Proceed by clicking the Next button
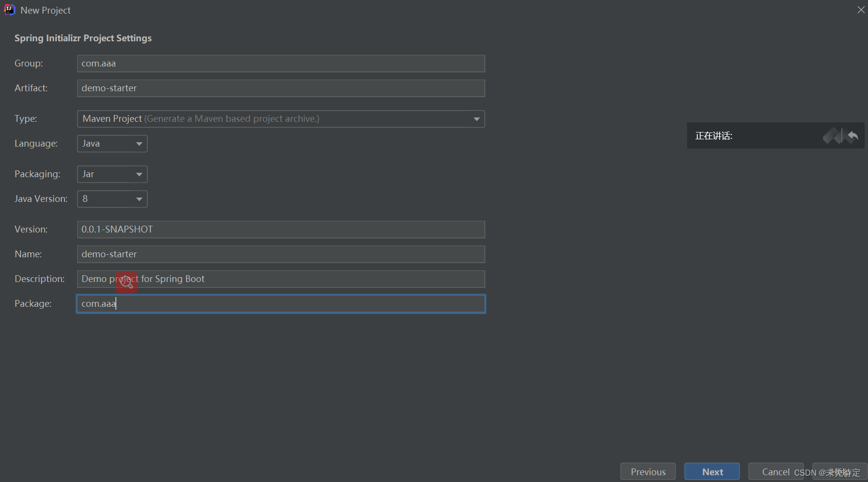The image size is (868, 482). 712,472
